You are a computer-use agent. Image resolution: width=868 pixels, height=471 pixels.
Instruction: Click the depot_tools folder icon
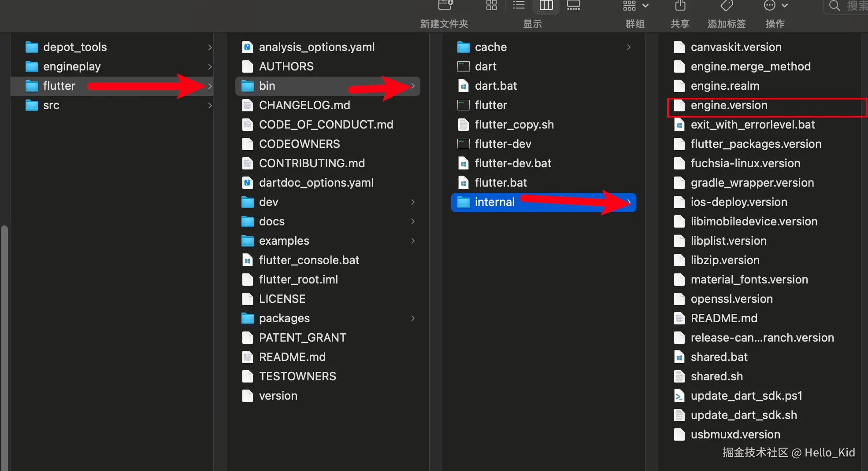click(32, 47)
